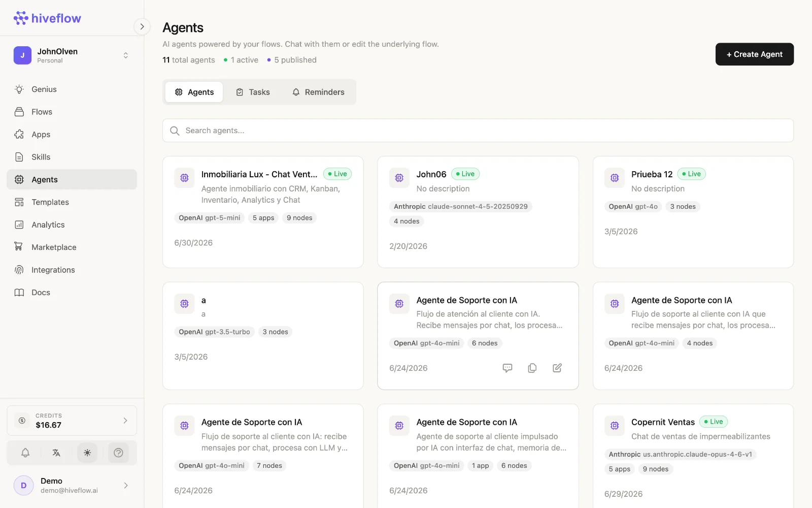Image resolution: width=812 pixels, height=508 pixels.
Task: Open the Genius lightbulb icon in sidebar
Action: [x=19, y=89]
